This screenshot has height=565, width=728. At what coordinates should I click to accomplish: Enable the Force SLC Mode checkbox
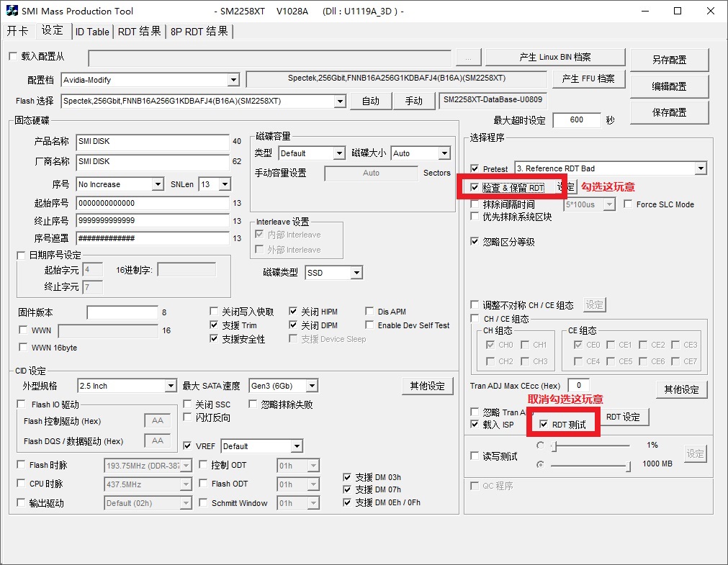pos(628,204)
